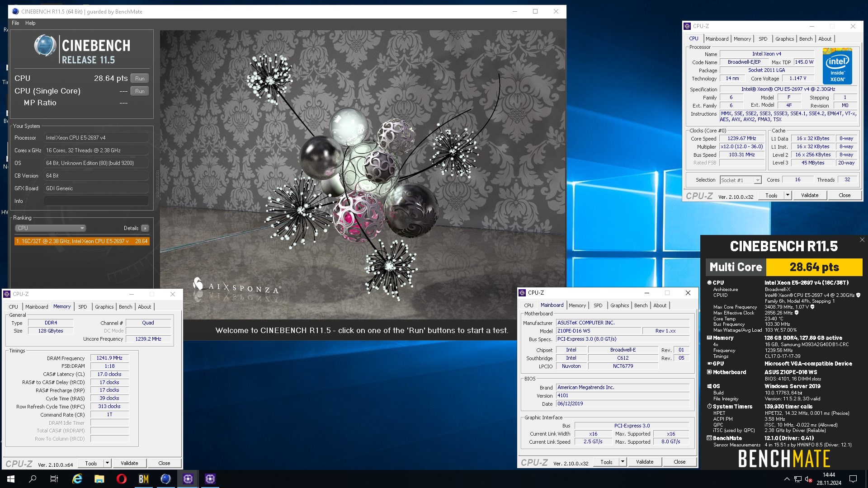Click the Cinebench panel splitter handle
The image size is (868, 488).
coord(157,183)
